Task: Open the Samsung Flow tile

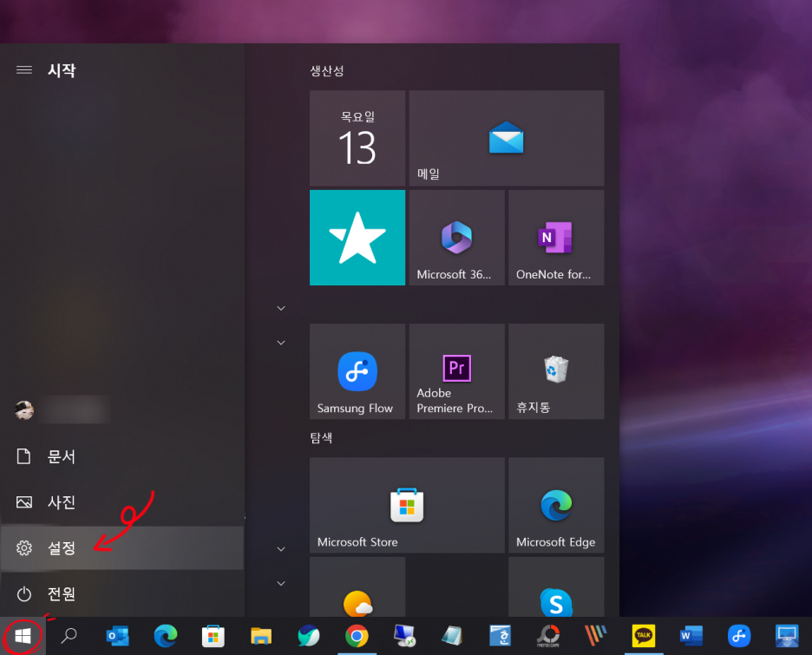Action: [x=357, y=371]
